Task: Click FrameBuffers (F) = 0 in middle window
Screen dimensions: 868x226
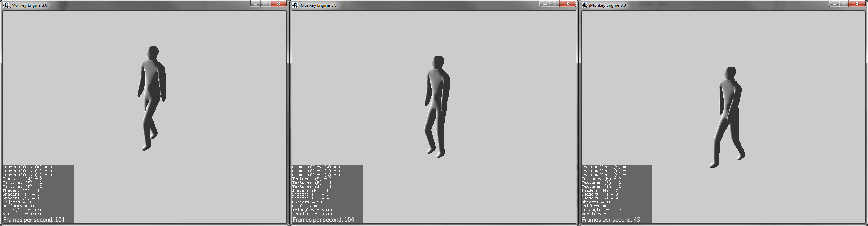Action: click(x=317, y=171)
